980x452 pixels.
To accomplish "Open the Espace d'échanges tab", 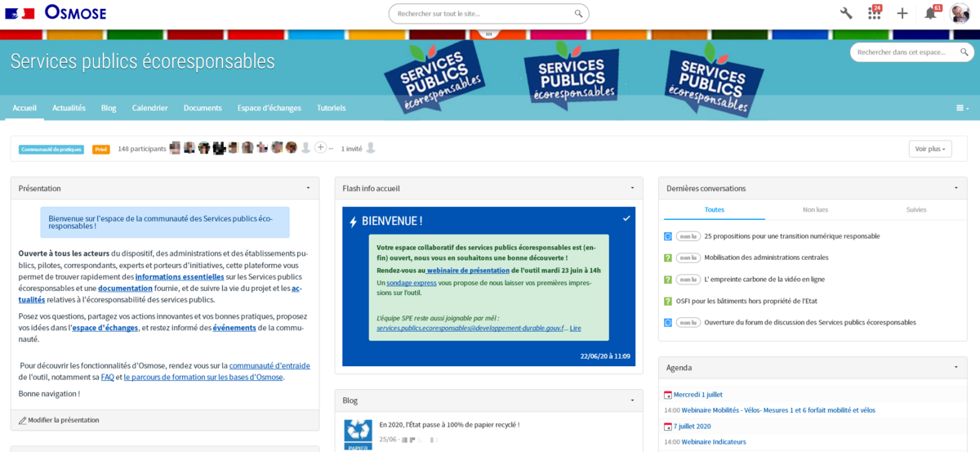I will tap(269, 108).
